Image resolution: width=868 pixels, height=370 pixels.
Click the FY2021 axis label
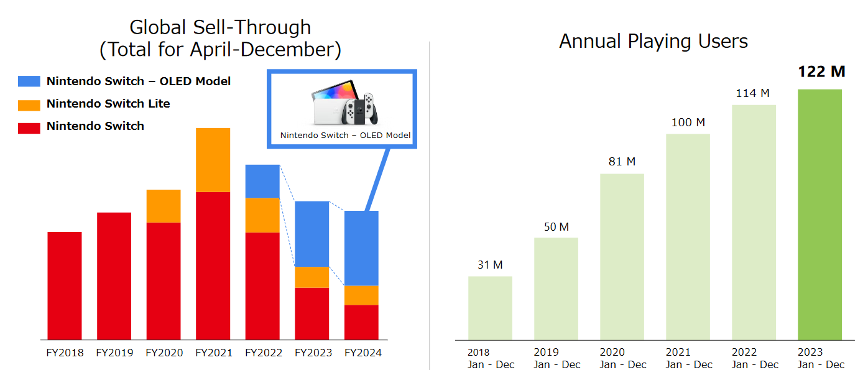click(x=213, y=353)
